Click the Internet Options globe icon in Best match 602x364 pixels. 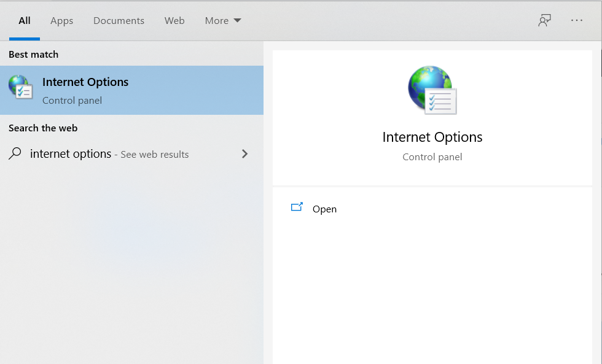pos(21,87)
